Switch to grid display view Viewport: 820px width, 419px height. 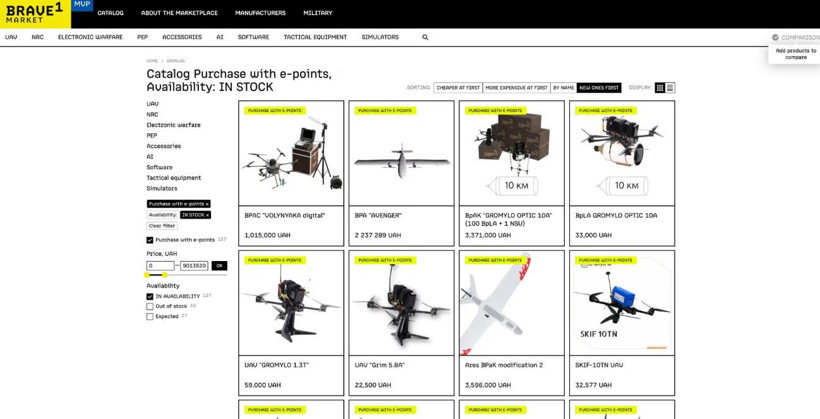coord(660,88)
